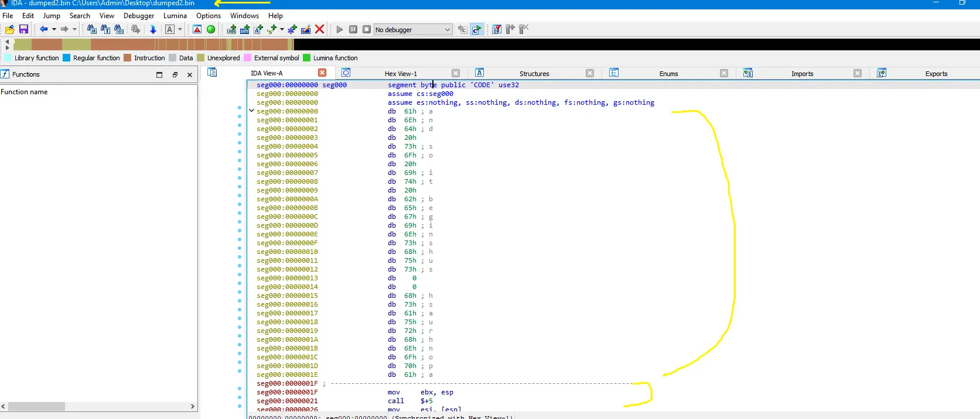Click the Functions panel horizontal scrollbar thumb
The height and width of the screenshot is (419, 980).
point(36,406)
